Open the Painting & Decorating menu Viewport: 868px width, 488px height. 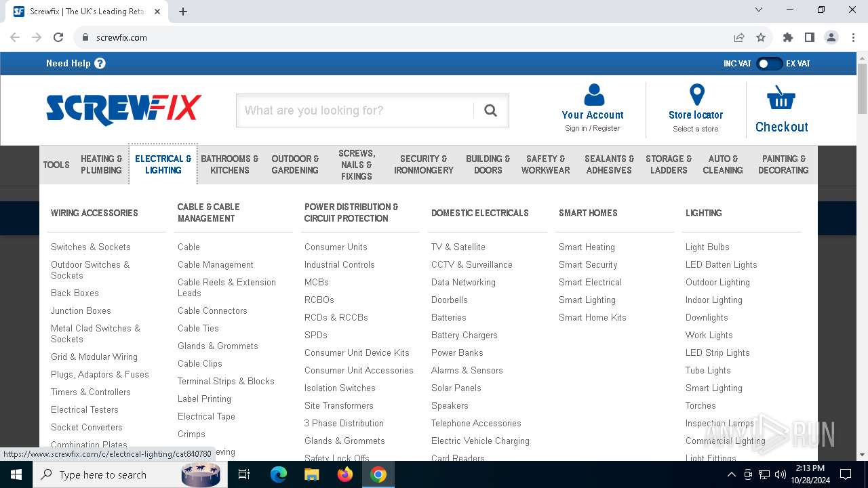point(783,165)
